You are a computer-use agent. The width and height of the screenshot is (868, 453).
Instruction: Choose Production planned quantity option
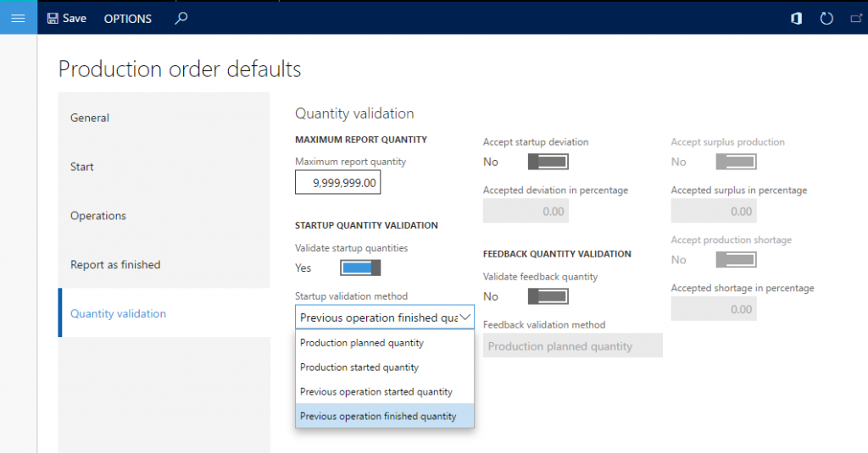click(385, 343)
